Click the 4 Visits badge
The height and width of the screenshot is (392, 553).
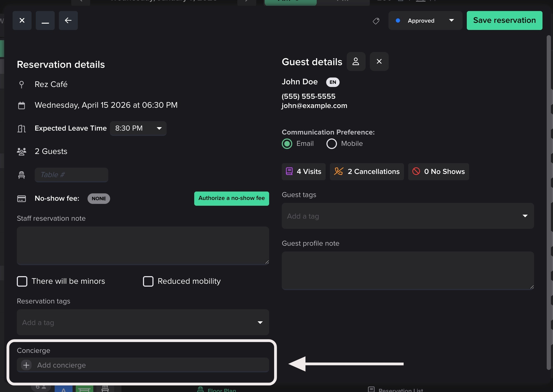click(x=304, y=172)
